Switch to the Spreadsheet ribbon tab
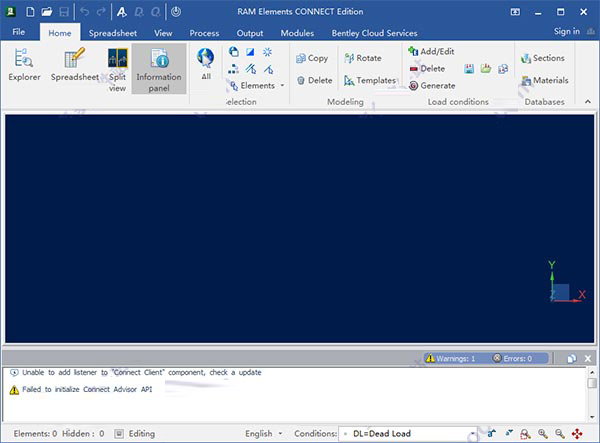 (112, 33)
